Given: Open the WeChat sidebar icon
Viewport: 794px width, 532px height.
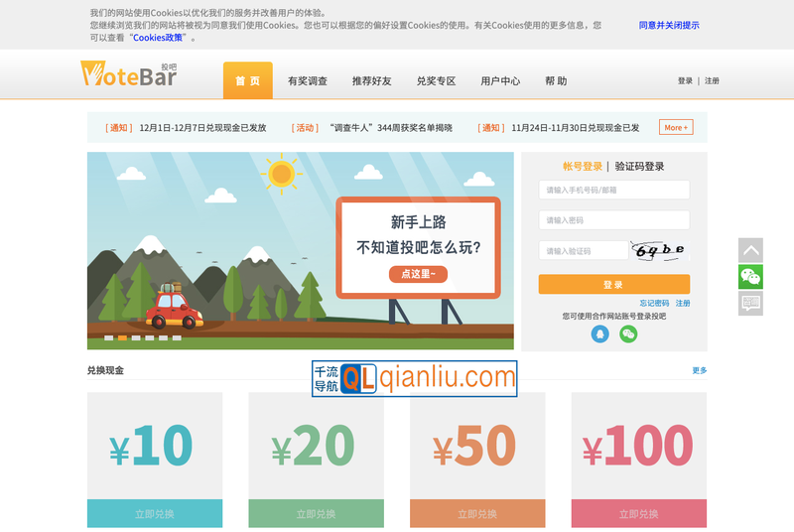Looking at the screenshot, I should point(750,277).
